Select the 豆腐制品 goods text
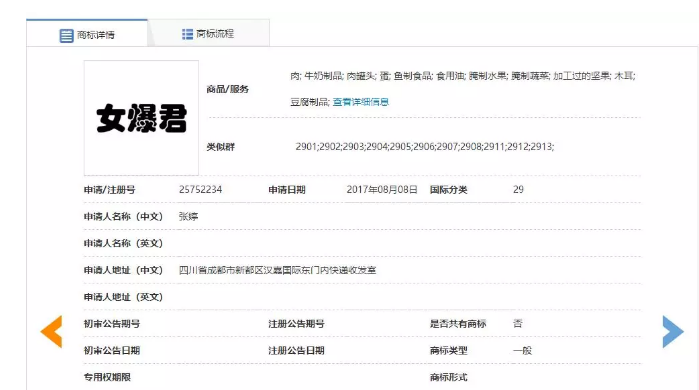This screenshot has height=390, width=699. (x=310, y=102)
